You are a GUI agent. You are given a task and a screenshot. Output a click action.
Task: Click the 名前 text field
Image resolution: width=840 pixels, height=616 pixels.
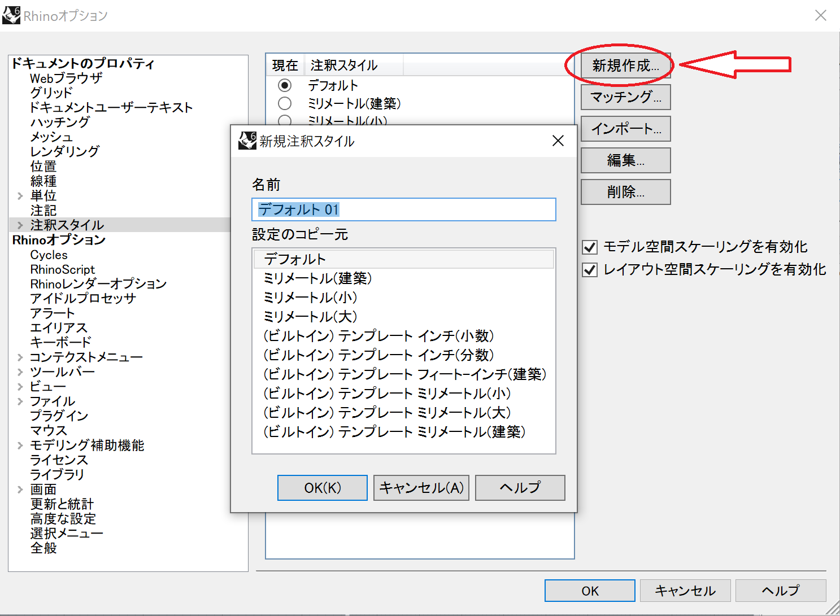[x=404, y=209]
